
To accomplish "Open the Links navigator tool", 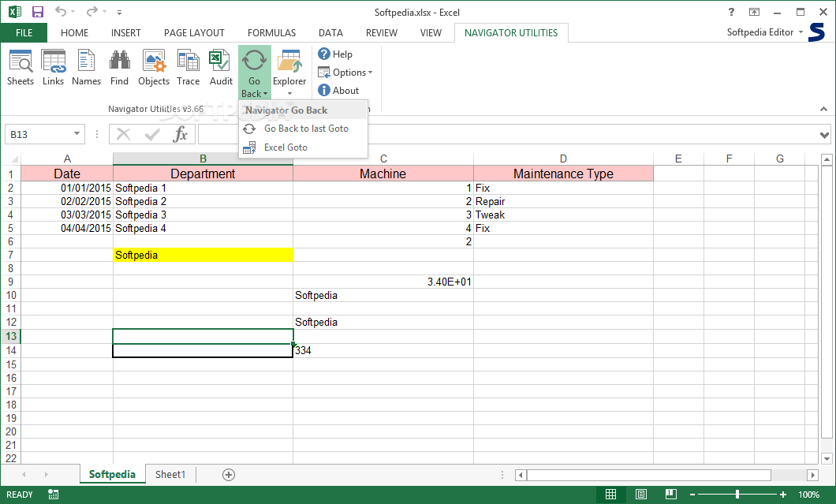I will 54,68.
